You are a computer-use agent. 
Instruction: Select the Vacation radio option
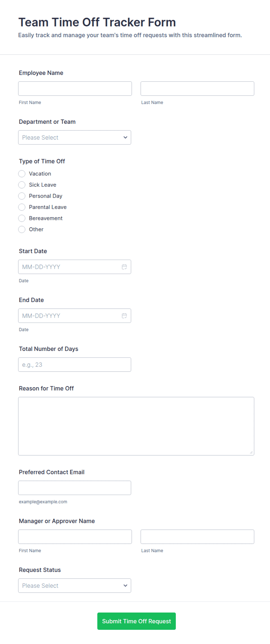22,174
